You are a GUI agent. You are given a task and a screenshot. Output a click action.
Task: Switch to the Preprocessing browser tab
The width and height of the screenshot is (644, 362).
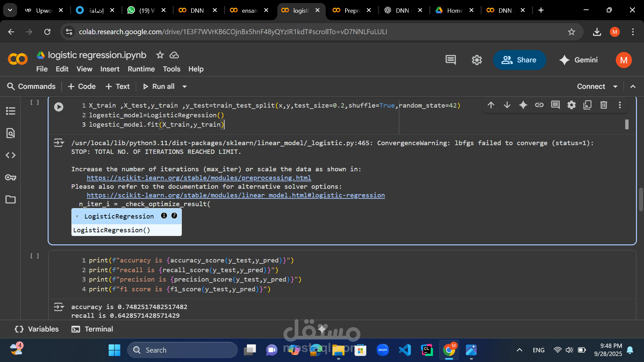(351, 10)
